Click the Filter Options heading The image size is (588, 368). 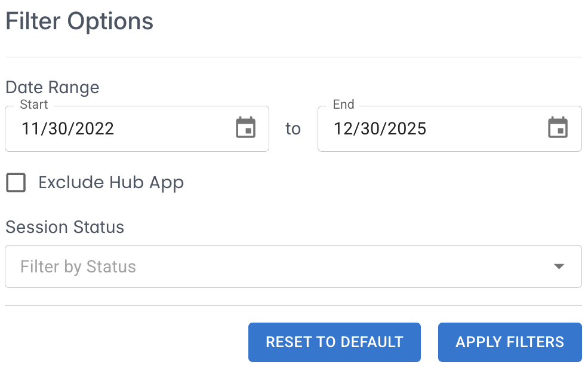79,22
